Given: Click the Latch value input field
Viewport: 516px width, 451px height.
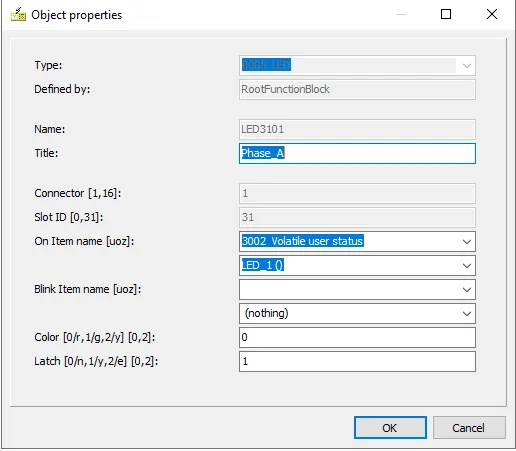Looking at the screenshot, I should (x=357, y=361).
